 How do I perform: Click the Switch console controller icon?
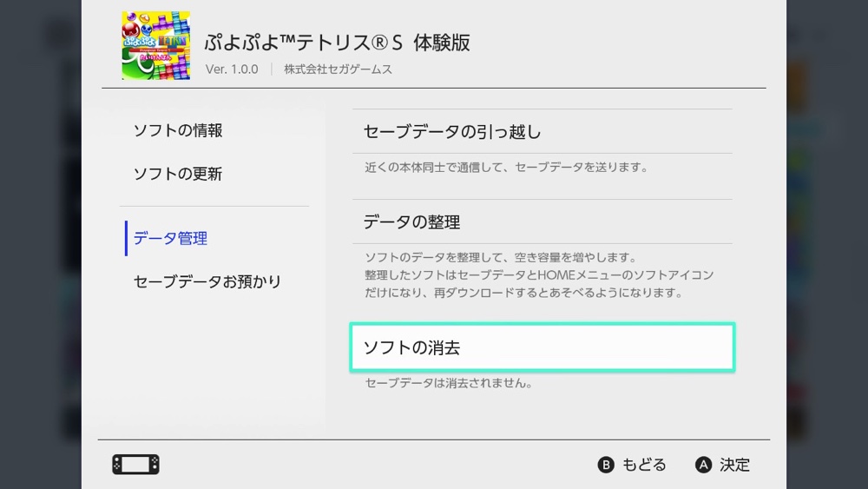135,464
